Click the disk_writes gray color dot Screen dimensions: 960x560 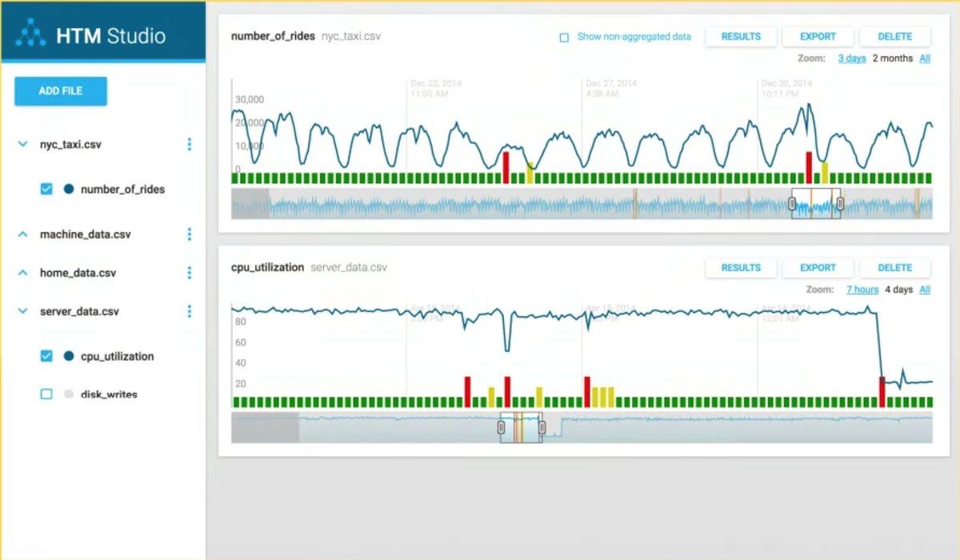(69, 394)
